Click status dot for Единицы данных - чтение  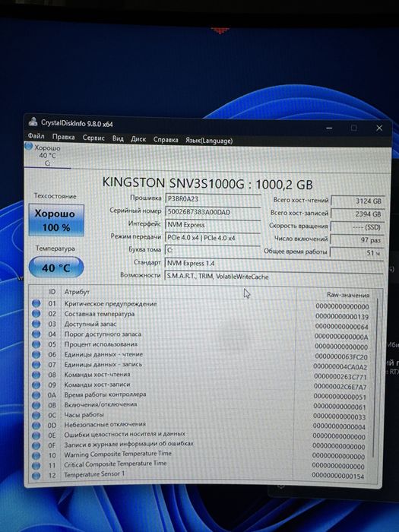(x=36, y=354)
